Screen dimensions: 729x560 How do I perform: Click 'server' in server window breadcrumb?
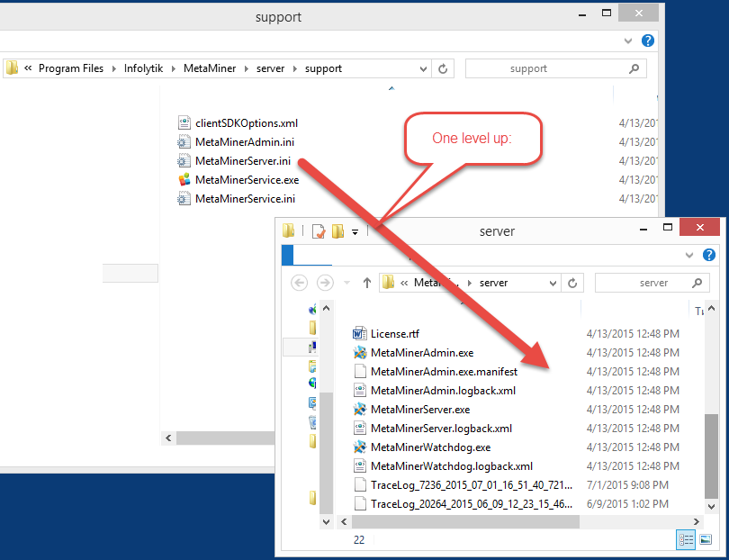493,283
